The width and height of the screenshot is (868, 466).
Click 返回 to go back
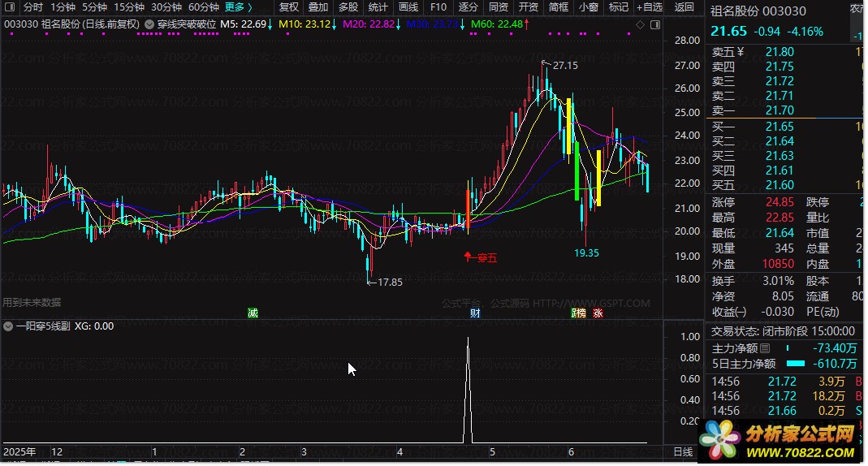point(684,7)
